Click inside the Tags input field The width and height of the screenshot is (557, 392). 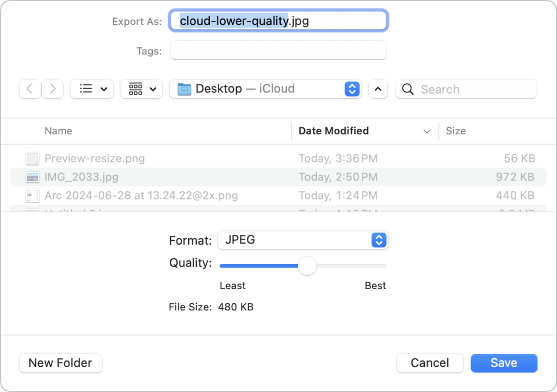click(x=278, y=51)
